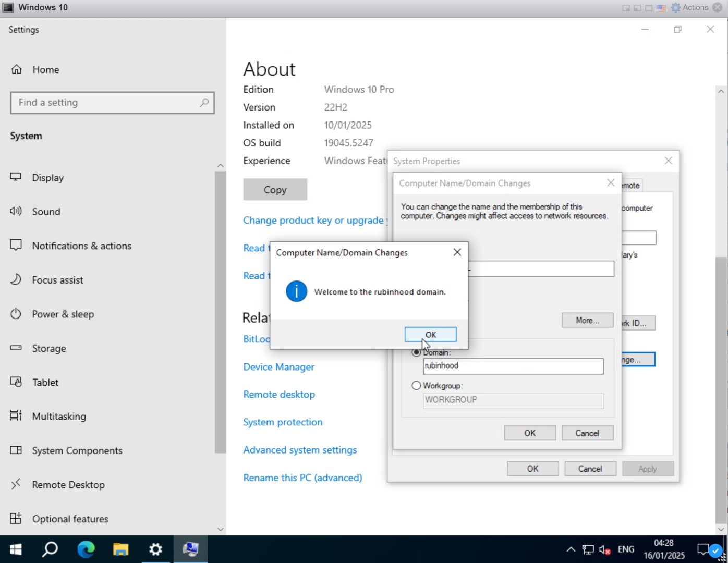Select the Domain radio button

[x=416, y=352]
